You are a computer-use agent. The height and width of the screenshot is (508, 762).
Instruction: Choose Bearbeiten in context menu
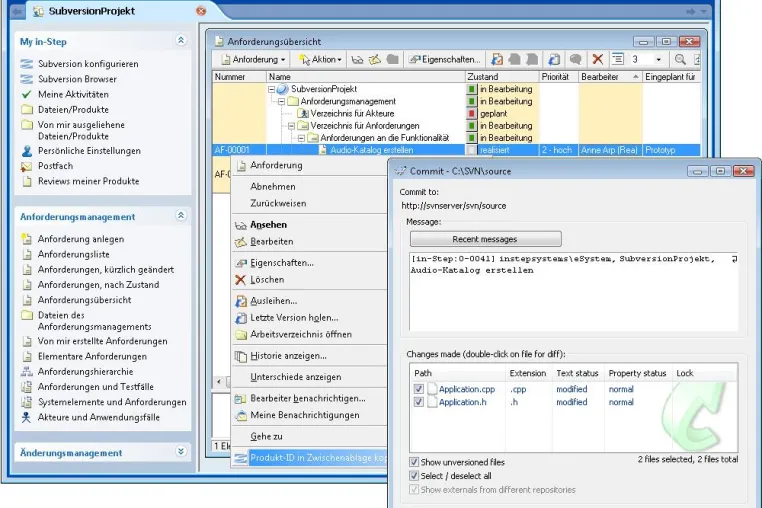[272, 242]
